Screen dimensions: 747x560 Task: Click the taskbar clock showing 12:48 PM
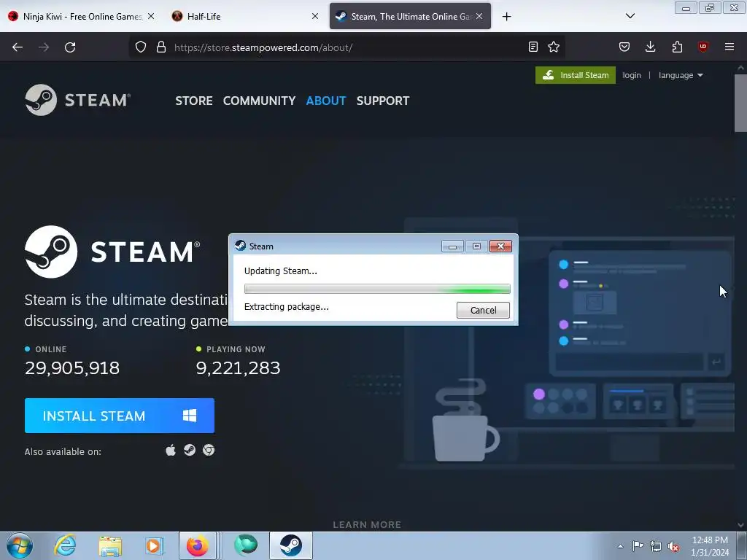pos(710,540)
